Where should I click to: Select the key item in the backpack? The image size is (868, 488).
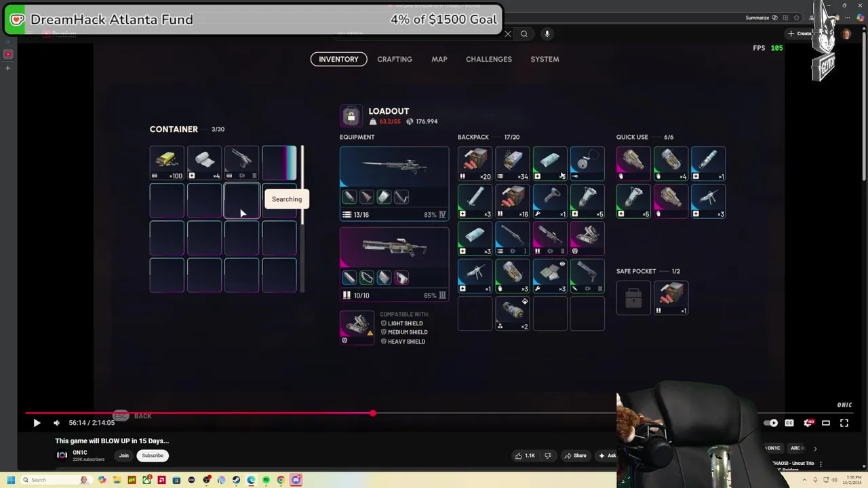[x=587, y=163]
